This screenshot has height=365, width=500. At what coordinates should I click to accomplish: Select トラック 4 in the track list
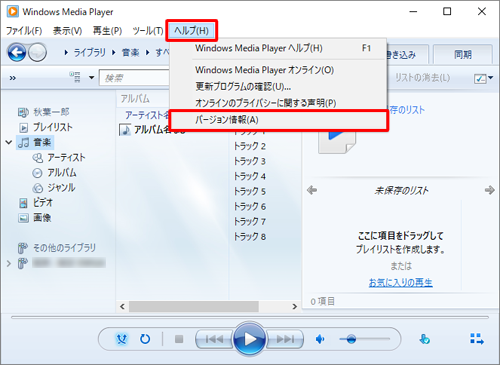tap(250, 176)
